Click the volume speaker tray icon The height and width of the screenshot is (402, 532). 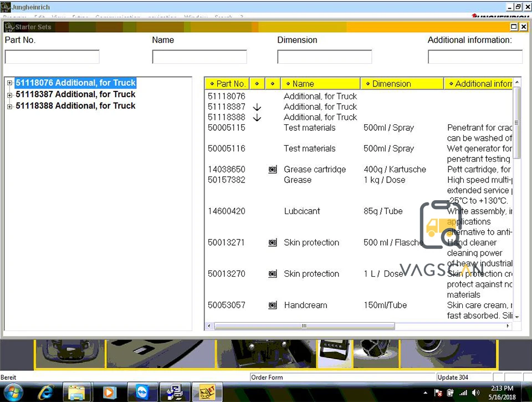[x=475, y=393]
